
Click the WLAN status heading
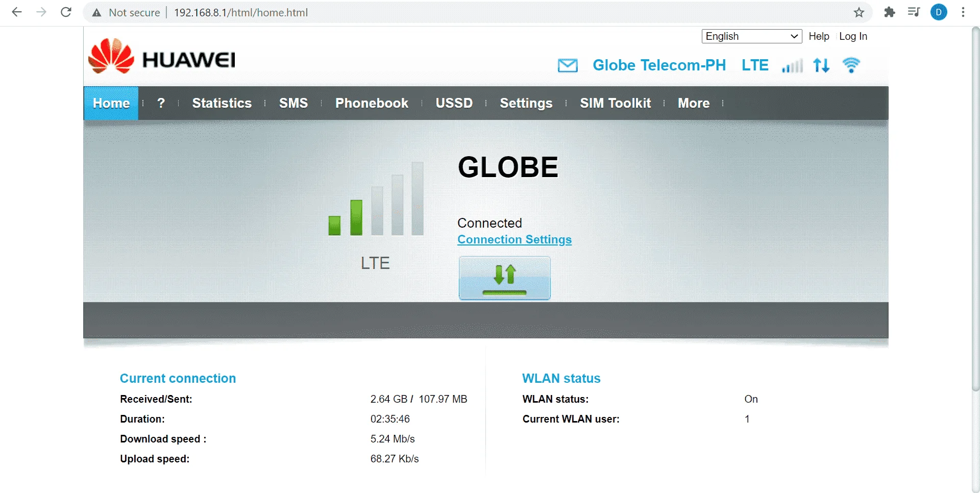click(561, 378)
